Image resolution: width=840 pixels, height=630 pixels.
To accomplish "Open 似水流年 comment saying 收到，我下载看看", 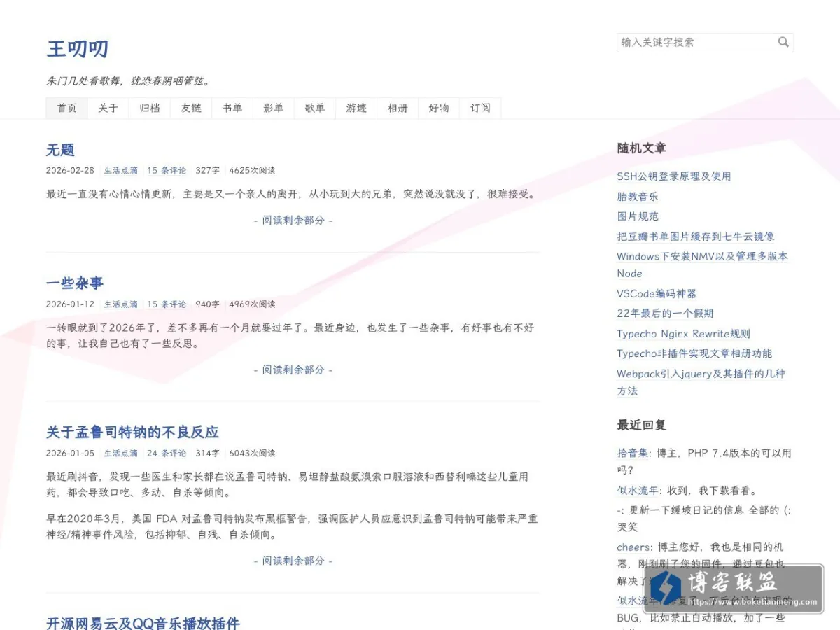I will click(638, 491).
